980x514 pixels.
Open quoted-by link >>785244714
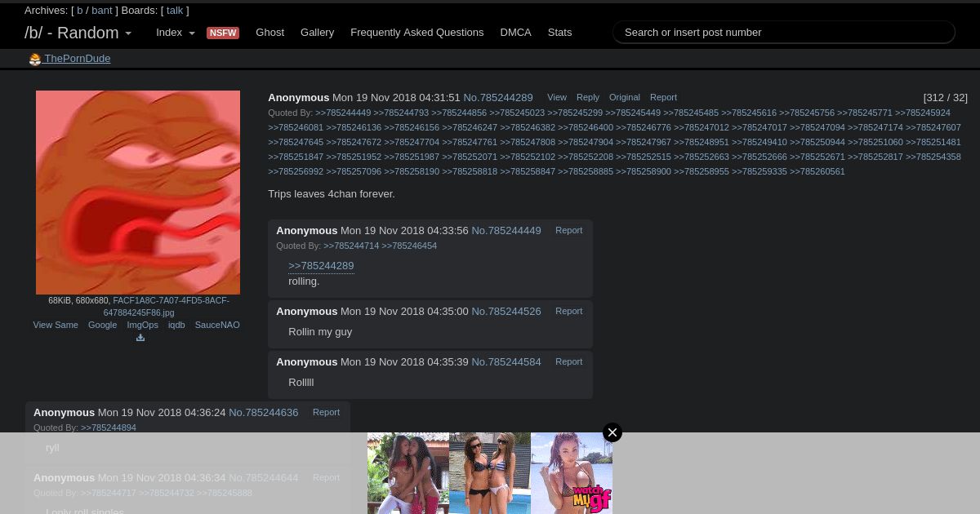pos(351,246)
